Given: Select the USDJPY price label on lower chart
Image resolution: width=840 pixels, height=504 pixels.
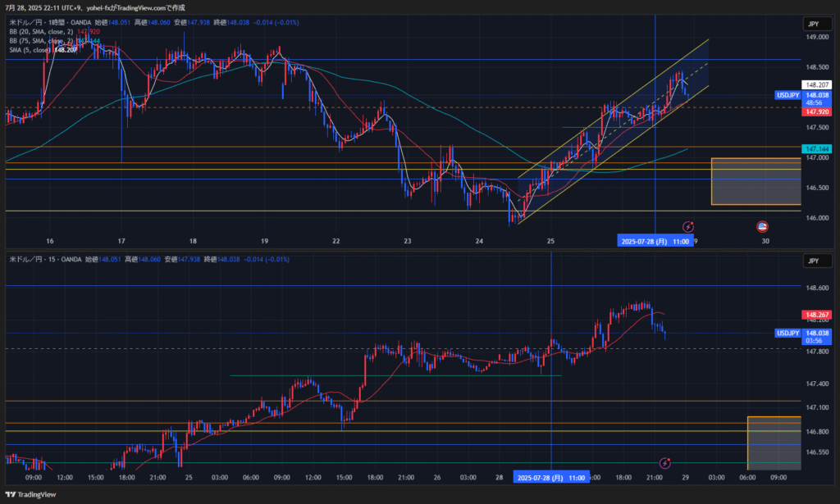Looking at the screenshot, I should tap(787, 333).
